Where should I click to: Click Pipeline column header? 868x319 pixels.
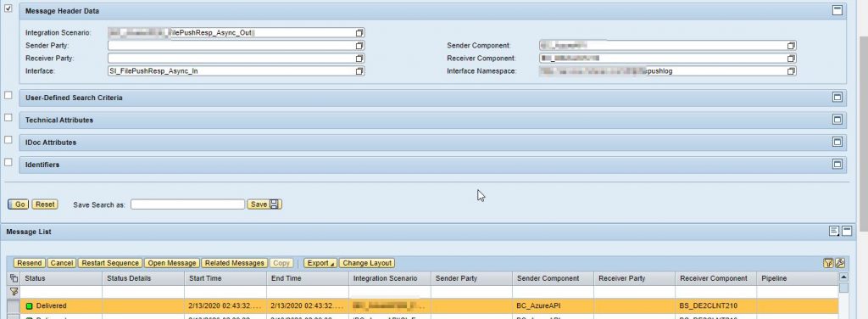(x=797, y=278)
